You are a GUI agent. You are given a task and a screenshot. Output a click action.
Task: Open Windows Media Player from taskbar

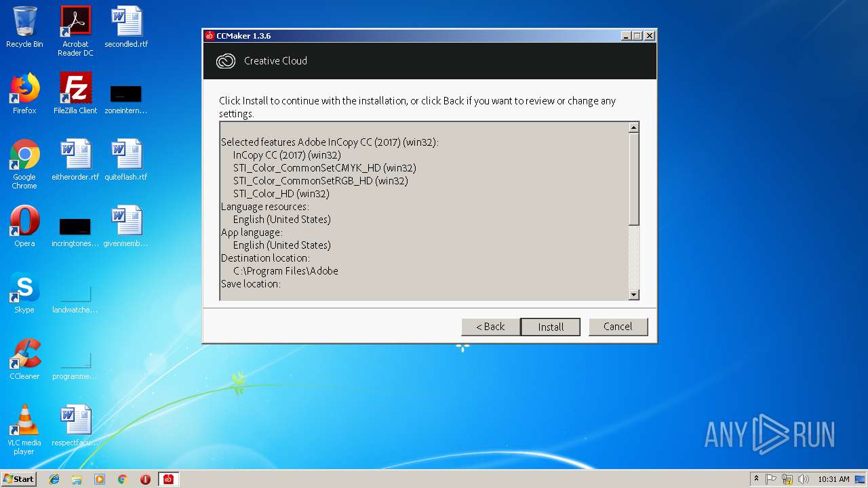point(100,479)
